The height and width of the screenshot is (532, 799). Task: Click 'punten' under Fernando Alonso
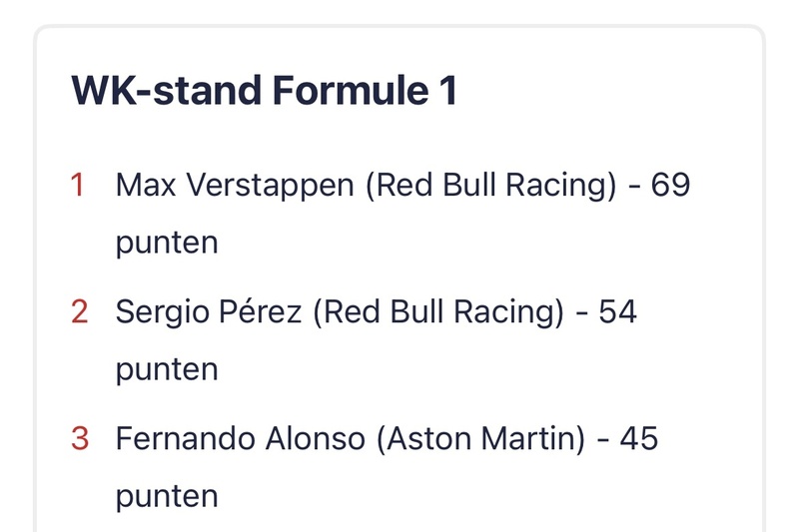point(167,497)
